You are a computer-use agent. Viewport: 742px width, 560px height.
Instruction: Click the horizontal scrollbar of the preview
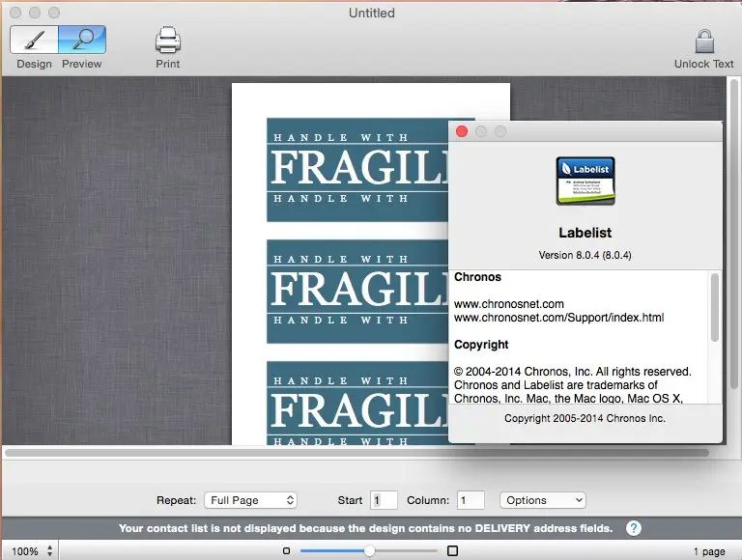point(357,453)
